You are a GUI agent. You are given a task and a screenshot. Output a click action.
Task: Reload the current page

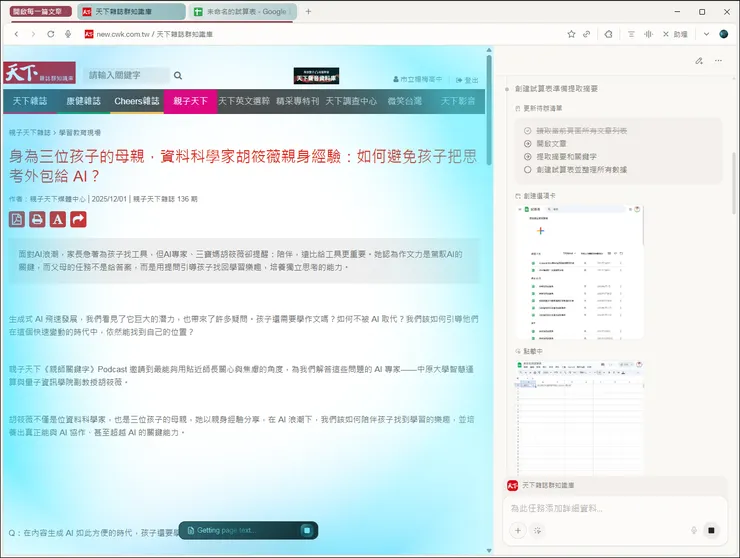point(50,34)
